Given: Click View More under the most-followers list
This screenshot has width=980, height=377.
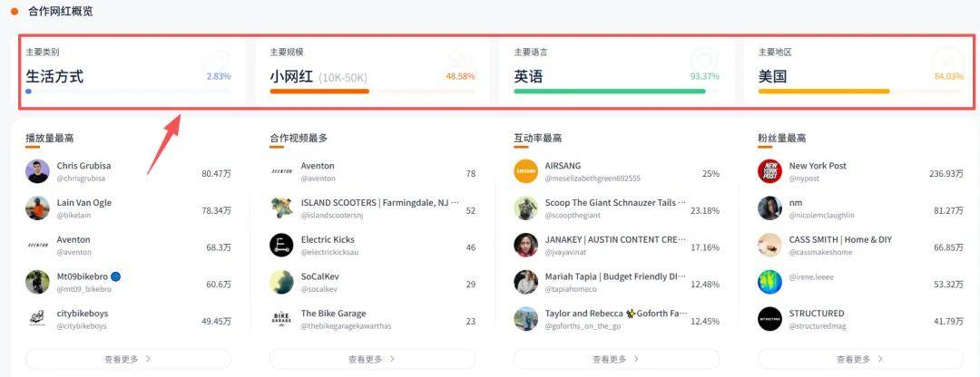Looking at the screenshot, I should (x=860, y=359).
